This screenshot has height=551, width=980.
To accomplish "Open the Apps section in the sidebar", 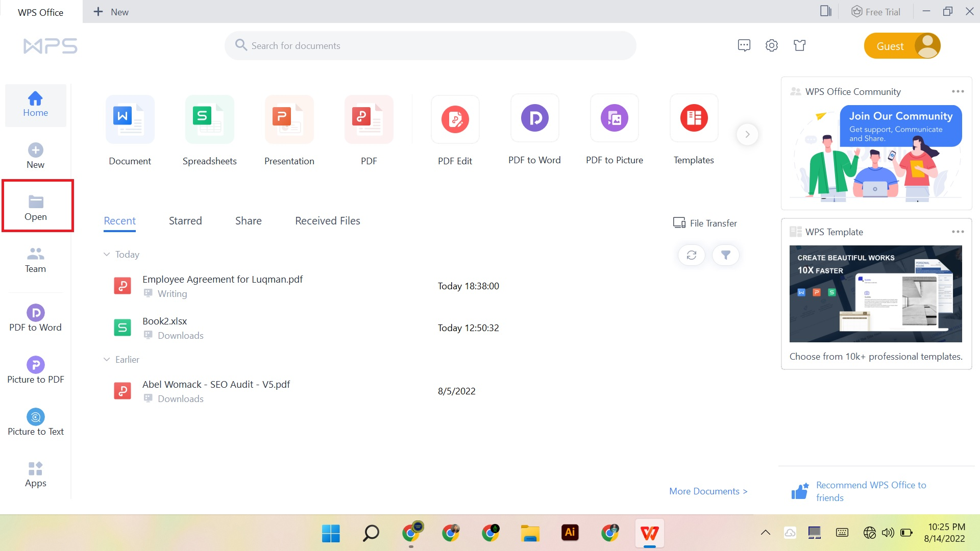I will (x=35, y=473).
